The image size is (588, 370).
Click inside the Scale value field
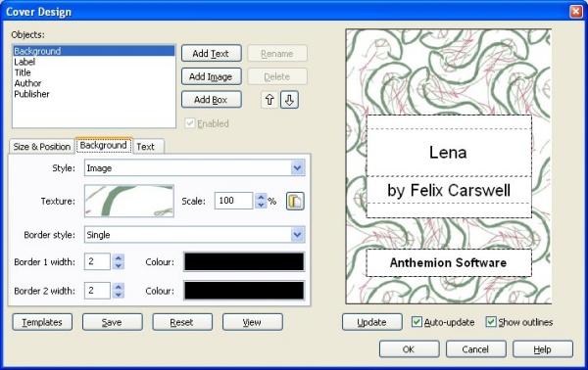[x=233, y=201]
